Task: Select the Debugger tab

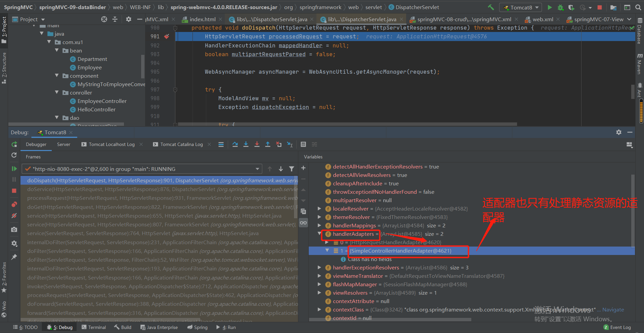Action: (x=36, y=144)
